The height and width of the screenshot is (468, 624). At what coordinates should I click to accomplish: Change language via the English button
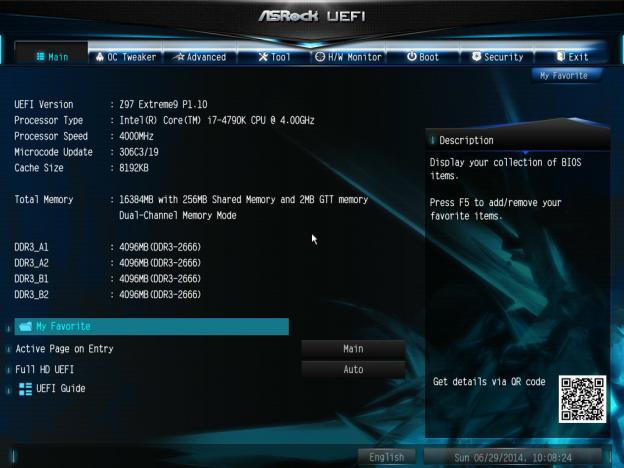pos(386,457)
